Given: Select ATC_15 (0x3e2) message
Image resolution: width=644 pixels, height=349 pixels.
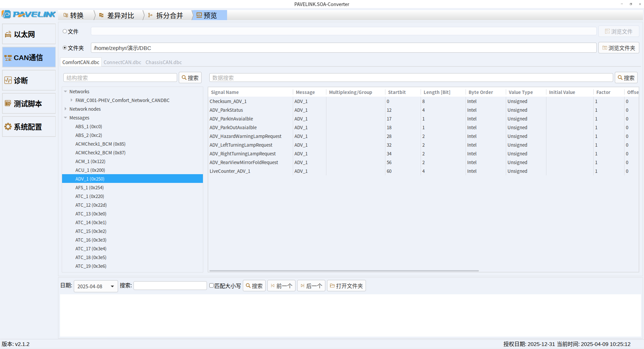Looking at the screenshot, I should [x=132, y=231].
